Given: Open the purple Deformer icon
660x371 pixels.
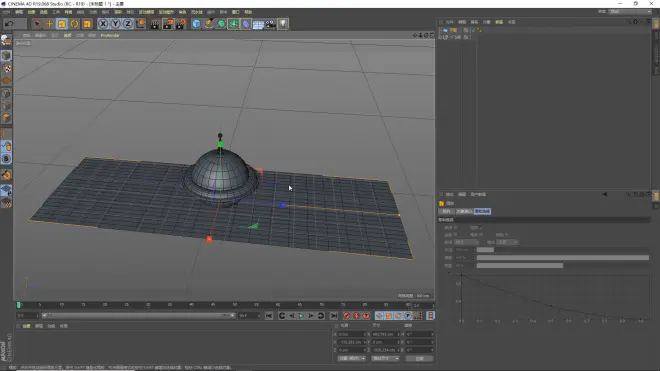Looking at the screenshot, I should point(246,24).
